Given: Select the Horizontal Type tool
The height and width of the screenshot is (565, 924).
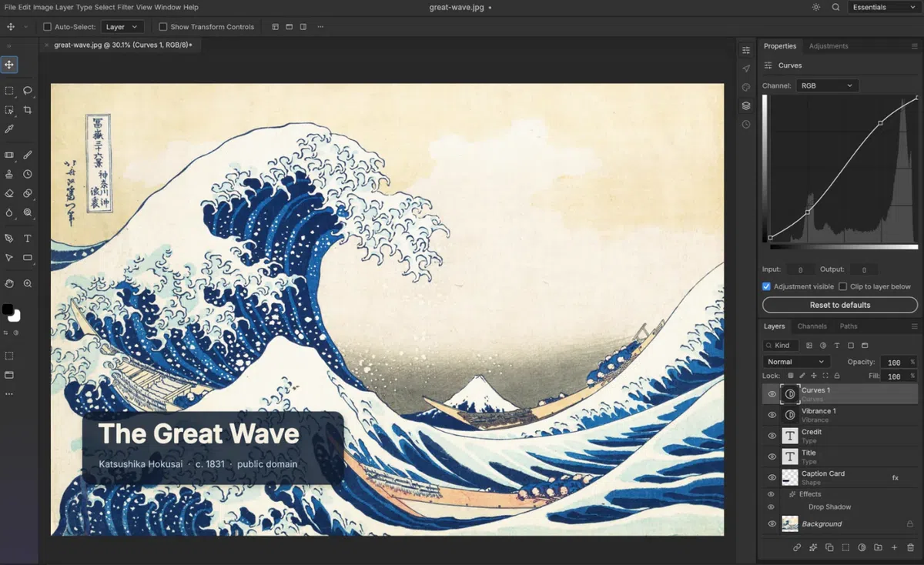Looking at the screenshot, I should pos(28,239).
